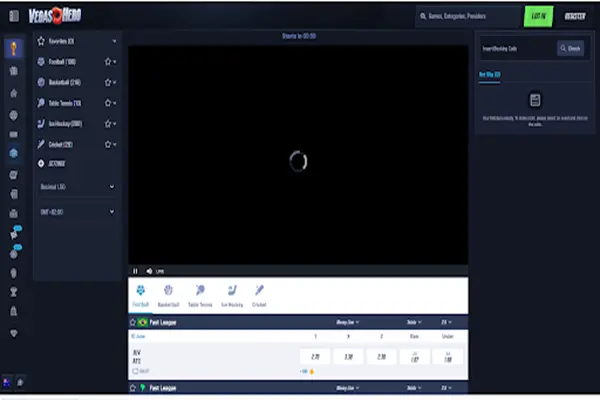This screenshot has height=400, width=600.
Task: Switch to the Ice Hockey tab below video
Action: pyautogui.click(x=232, y=296)
